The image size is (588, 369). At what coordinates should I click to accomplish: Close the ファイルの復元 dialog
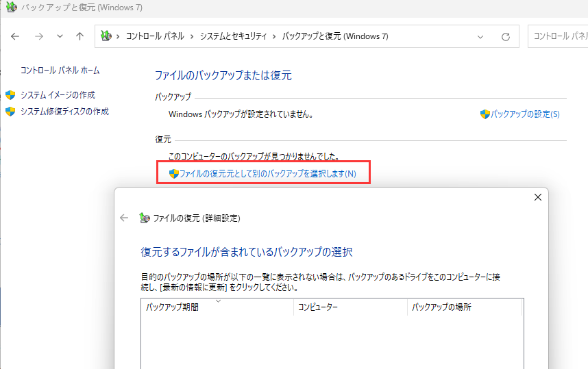pos(538,197)
